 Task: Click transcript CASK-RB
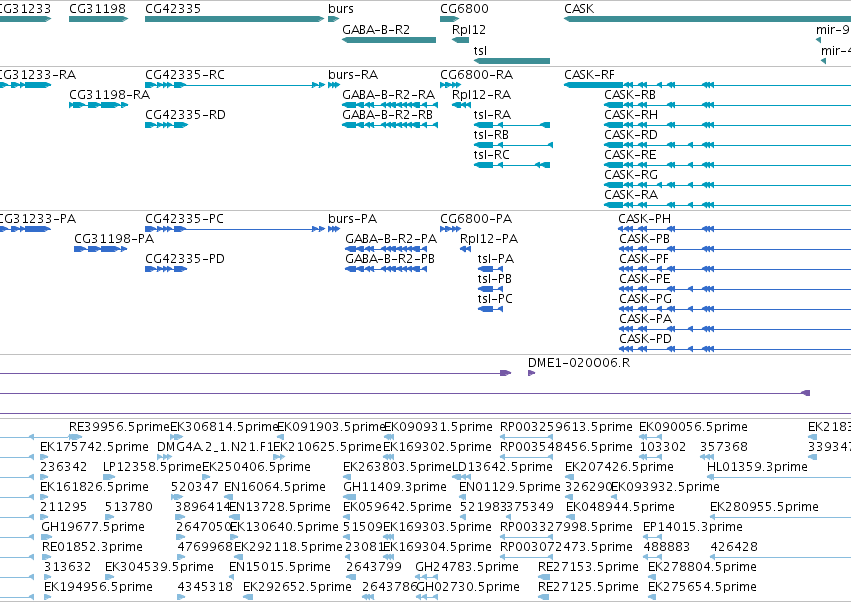727,105
